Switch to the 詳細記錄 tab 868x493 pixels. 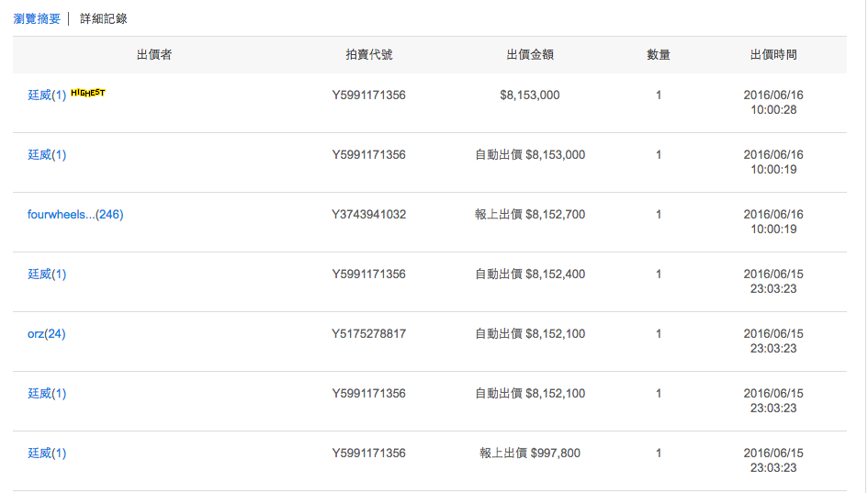(x=104, y=18)
